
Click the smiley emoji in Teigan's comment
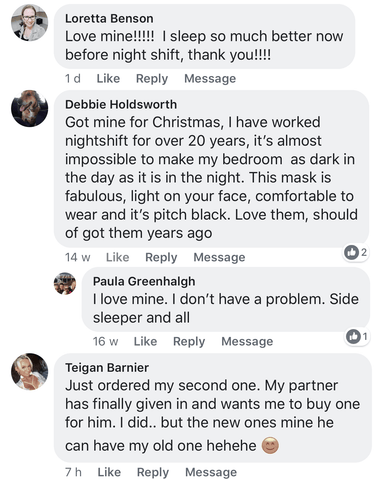(270, 445)
